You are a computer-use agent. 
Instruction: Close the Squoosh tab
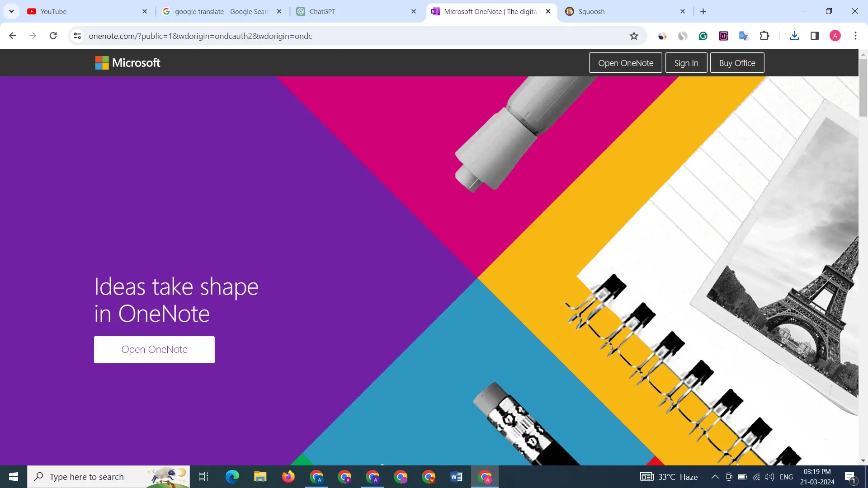[683, 11]
